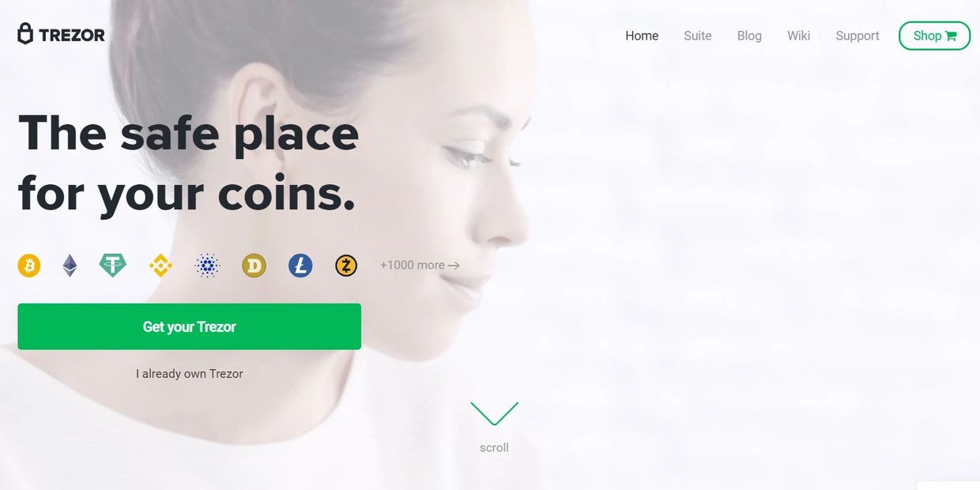The image size is (980, 490).
Task: Click the green scroll-down chevron
Action: pyautogui.click(x=495, y=413)
